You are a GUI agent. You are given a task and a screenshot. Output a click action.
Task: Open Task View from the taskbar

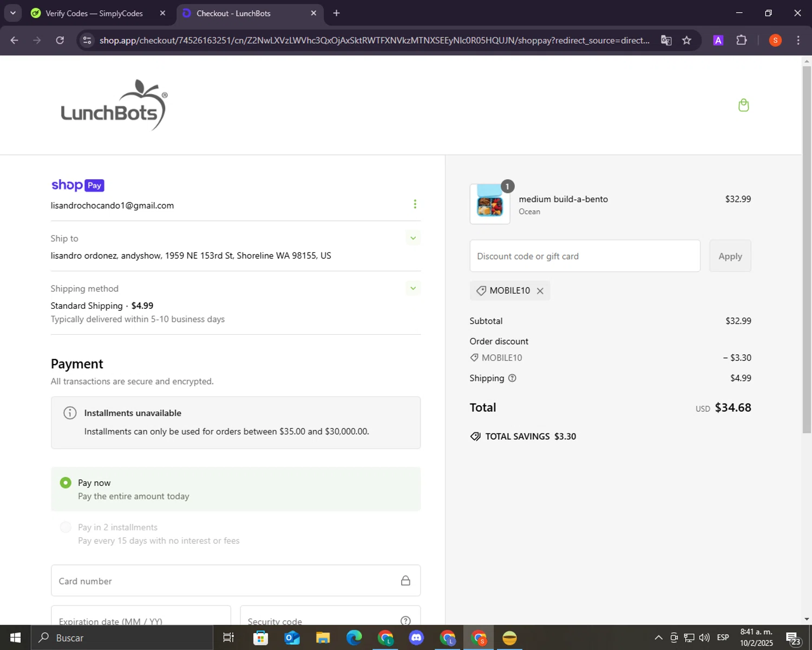[228, 638]
